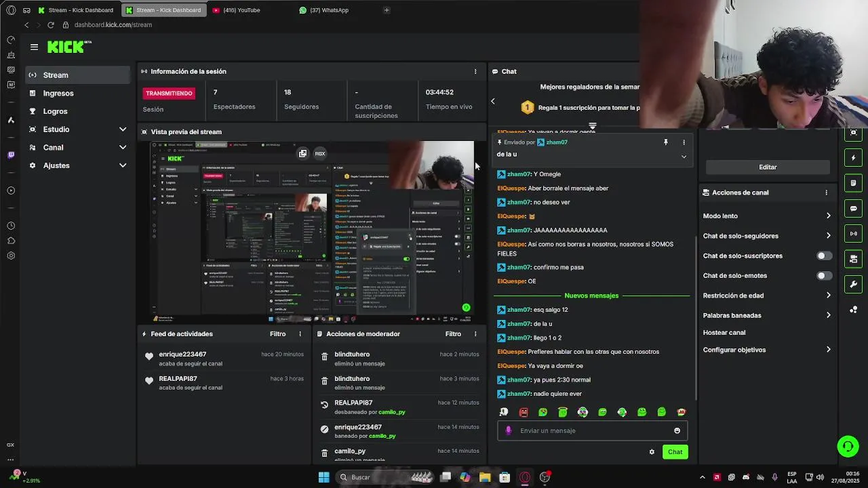Viewport: 868px width, 488px height.
Task: Open Chat de solo-seguidores options arrow
Action: click(x=828, y=236)
